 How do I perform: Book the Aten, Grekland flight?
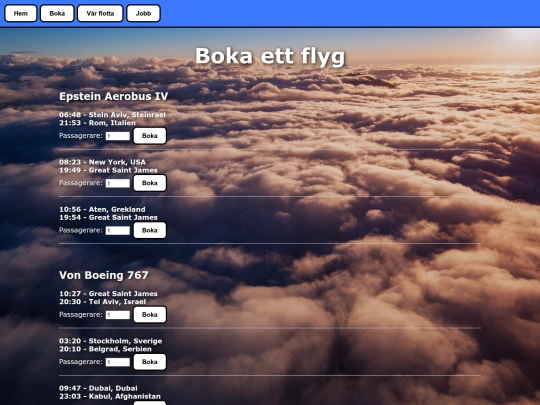pyautogui.click(x=150, y=230)
